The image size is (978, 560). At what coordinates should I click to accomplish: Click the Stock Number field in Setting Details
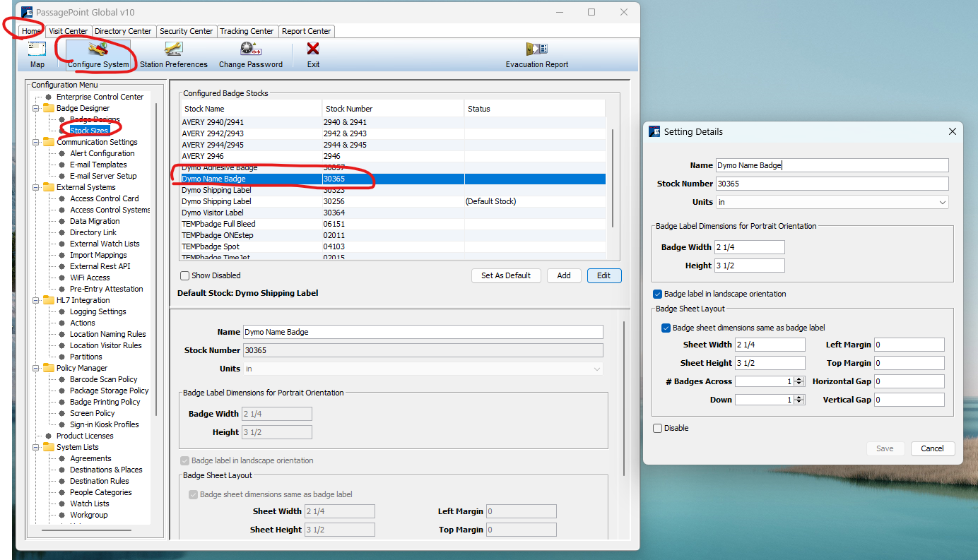point(832,184)
